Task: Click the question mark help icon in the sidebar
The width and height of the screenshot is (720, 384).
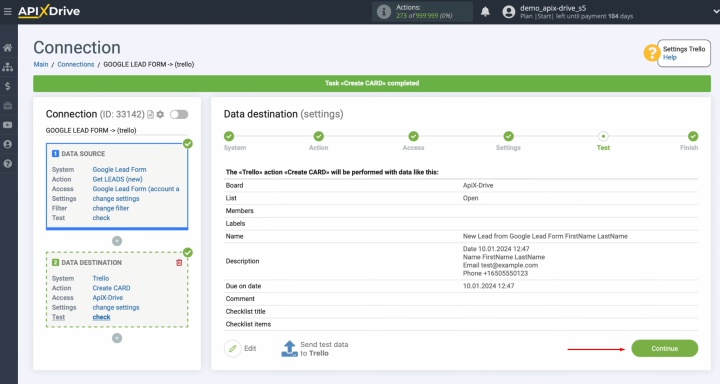Action: [x=7, y=164]
